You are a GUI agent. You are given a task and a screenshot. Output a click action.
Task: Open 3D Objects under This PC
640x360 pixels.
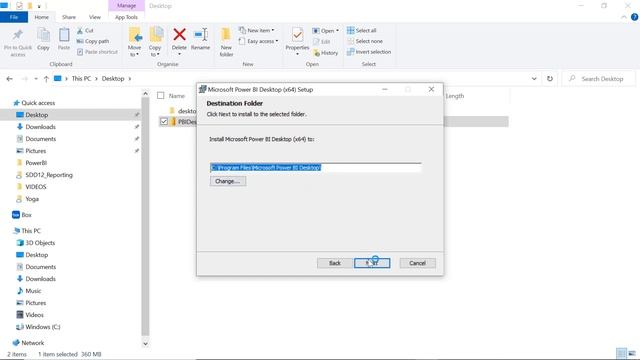(40, 243)
